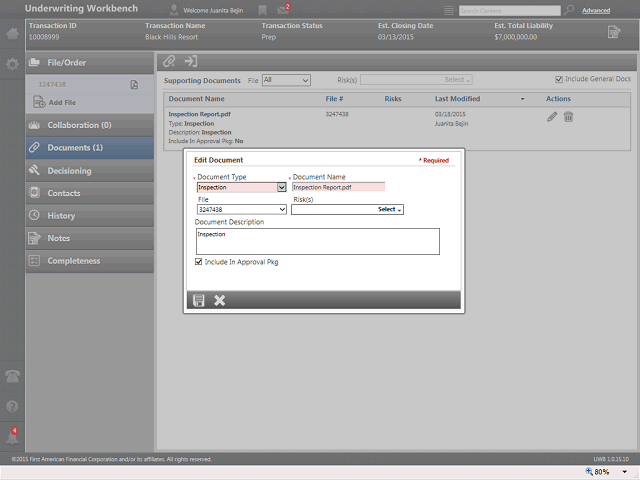Click the $7,000,000.00 liability value
The width and height of the screenshot is (640, 480).
tap(516, 37)
